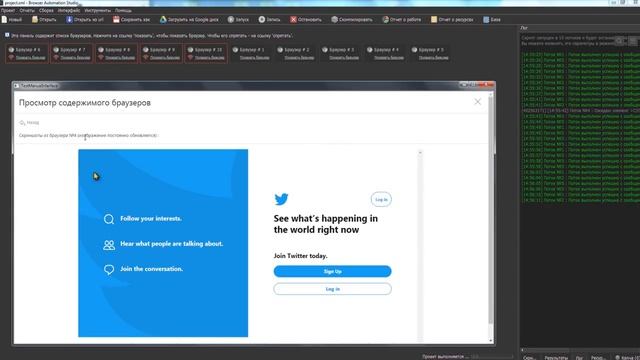The image size is (640, 360).
Task: Start the script with Запуск
Action: [238, 19]
